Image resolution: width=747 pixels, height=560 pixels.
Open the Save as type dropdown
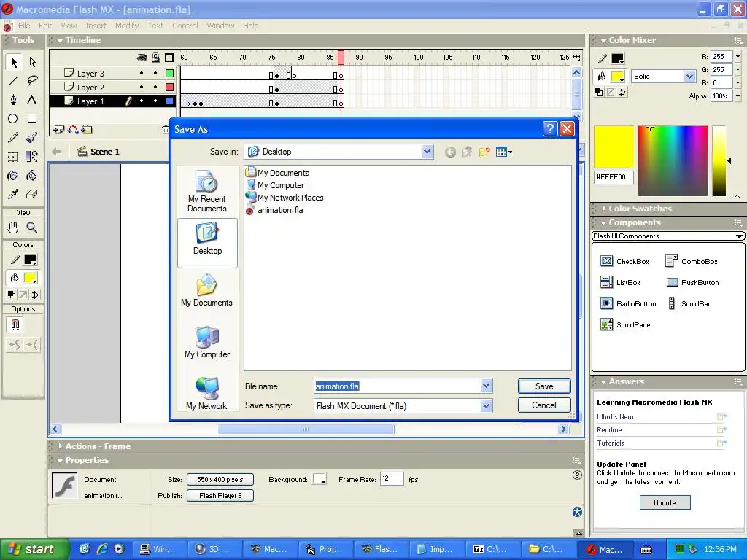(x=486, y=406)
